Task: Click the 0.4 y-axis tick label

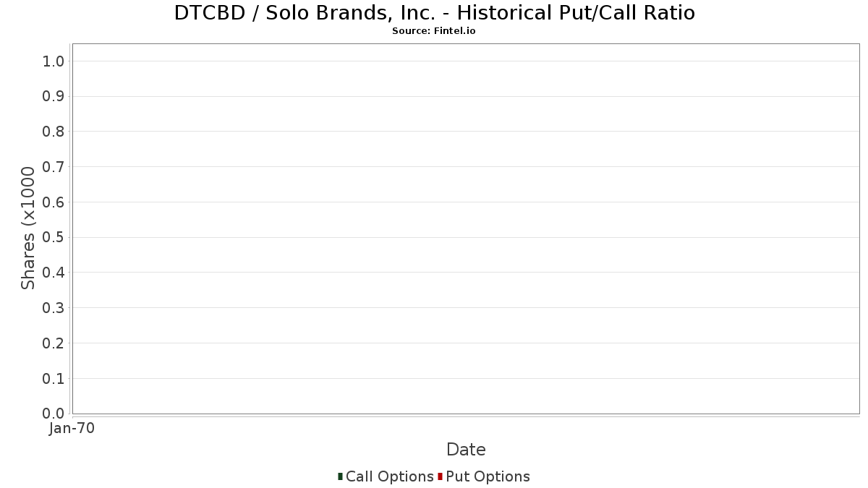Action: (x=54, y=273)
